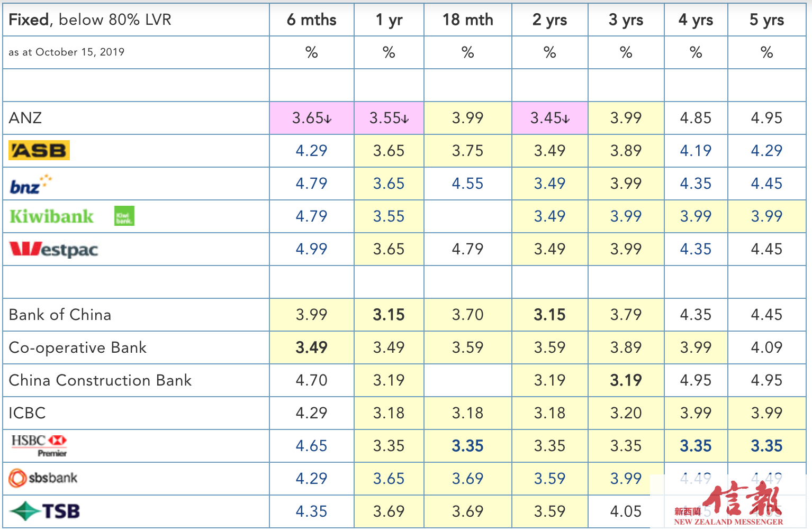
Task: Open the Westpac logo
Action: pyautogui.click(x=54, y=249)
